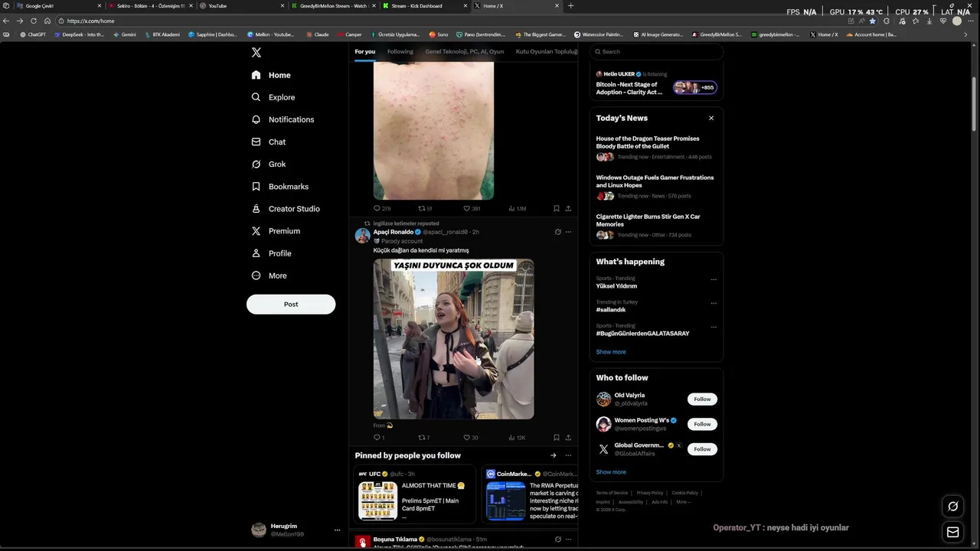Repost the Apaçi Ronaldo post
Viewport: 980px width, 551px height.
point(423,438)
